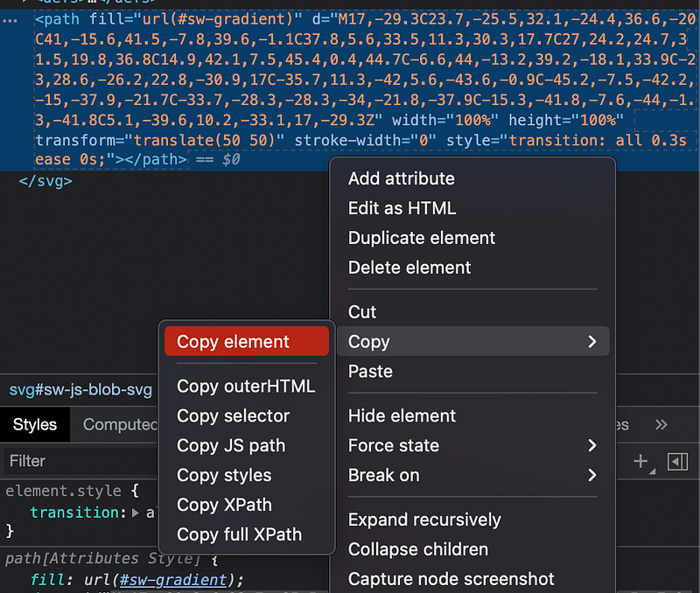Open the Force state submenu
The height and width of the screenshot is (593, 700).
click(472, 445)
